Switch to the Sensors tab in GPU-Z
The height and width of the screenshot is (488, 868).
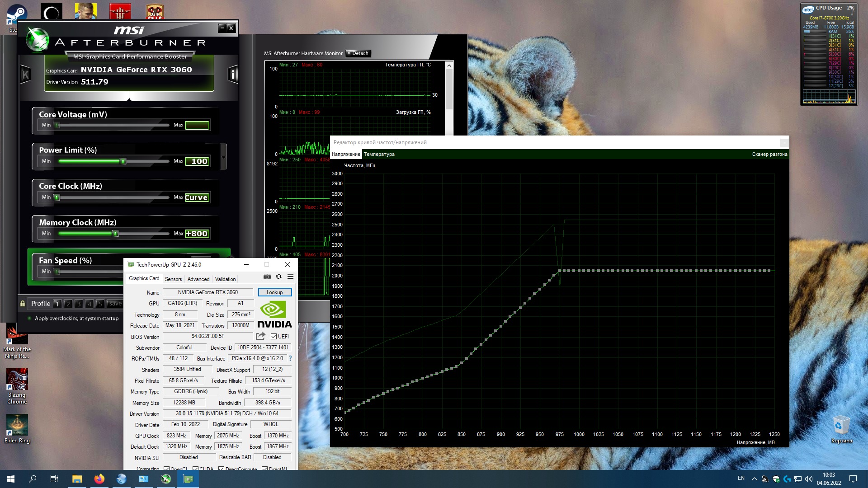[173, 279]
